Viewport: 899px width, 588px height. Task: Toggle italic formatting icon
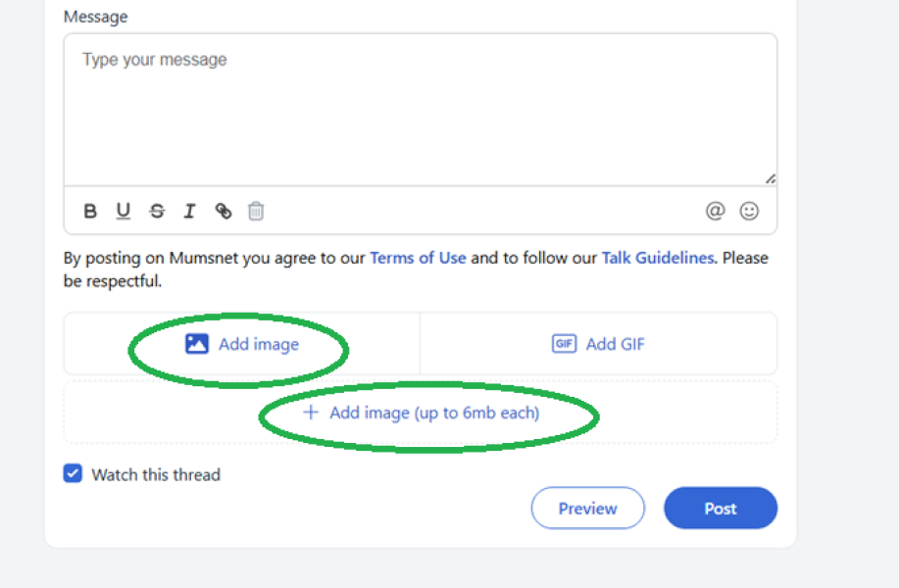[x=189, y=211]
